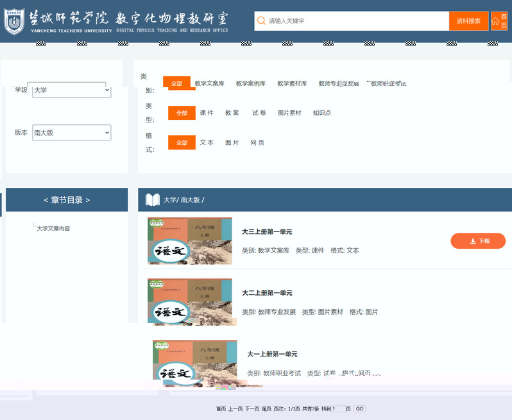Image resolution: width=512 pixels, height=420 pixels.
Task: Open the 学段 dropdown showing 大学
Action: pos(71,90)
